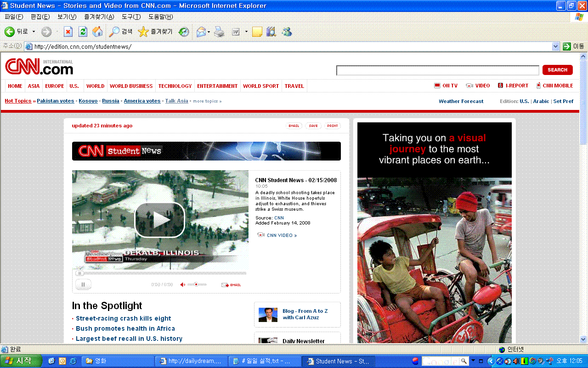Open the Pakistan votes hot topic

pyautogui.click(x=55, y=101)
